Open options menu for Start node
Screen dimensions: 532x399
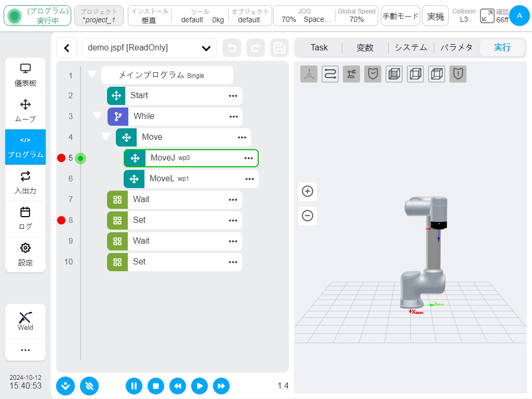(x=233, y=96)
